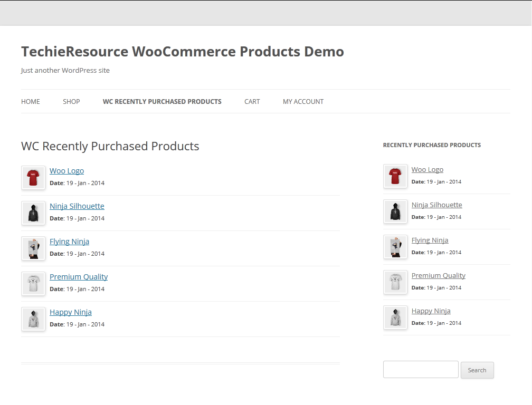The height and width of the screenshot is (405, 532).
Task: Click the "Recently Purchased Products" widget title
Action: coord(432,145)
